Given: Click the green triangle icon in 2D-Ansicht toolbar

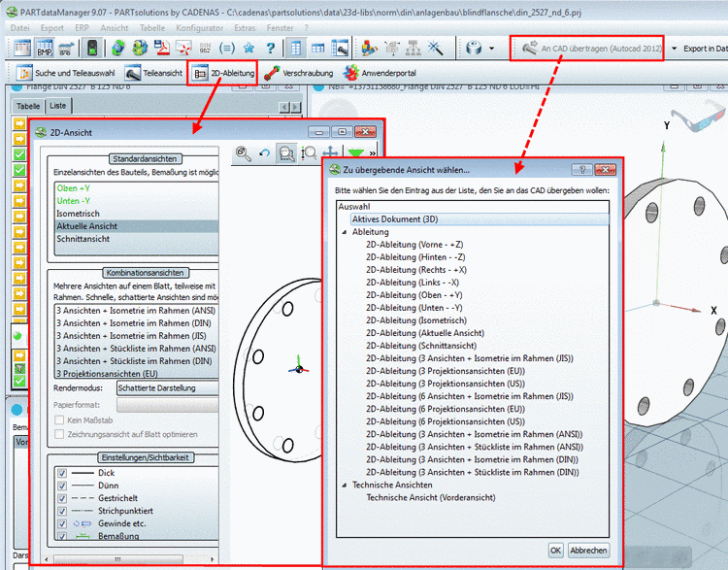Looking at the screenshot, I should click(x=356, y=153).
